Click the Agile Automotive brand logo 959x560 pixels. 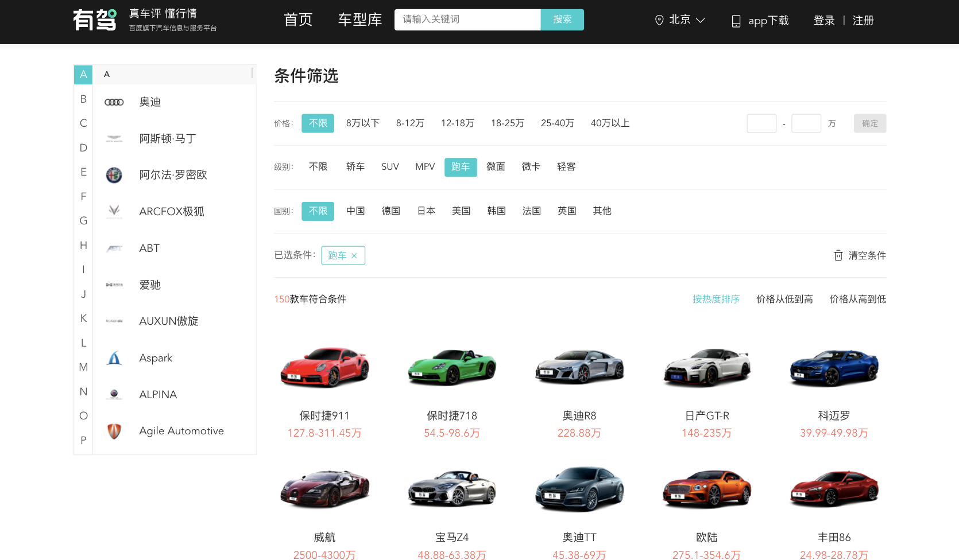point(114,431)
